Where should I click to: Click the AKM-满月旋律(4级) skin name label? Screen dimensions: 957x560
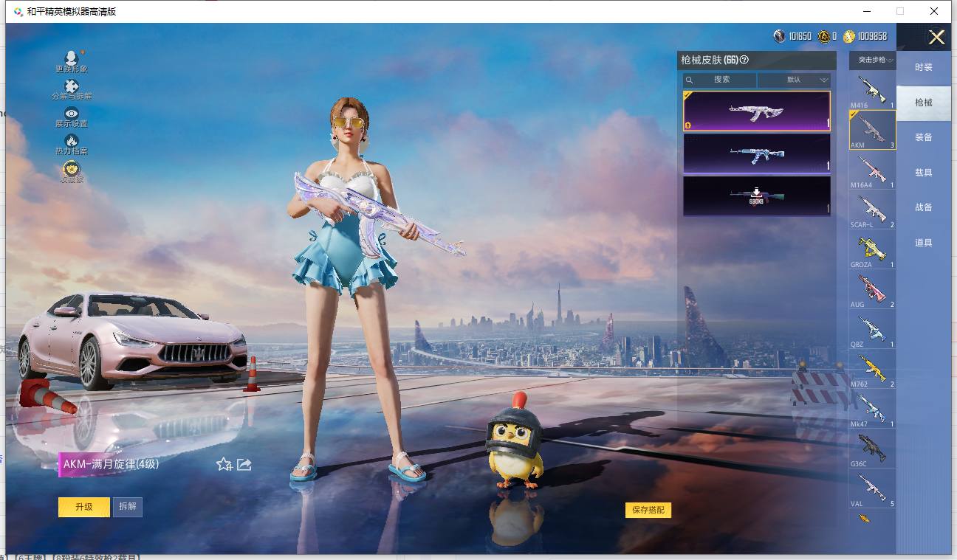(111, 464)
